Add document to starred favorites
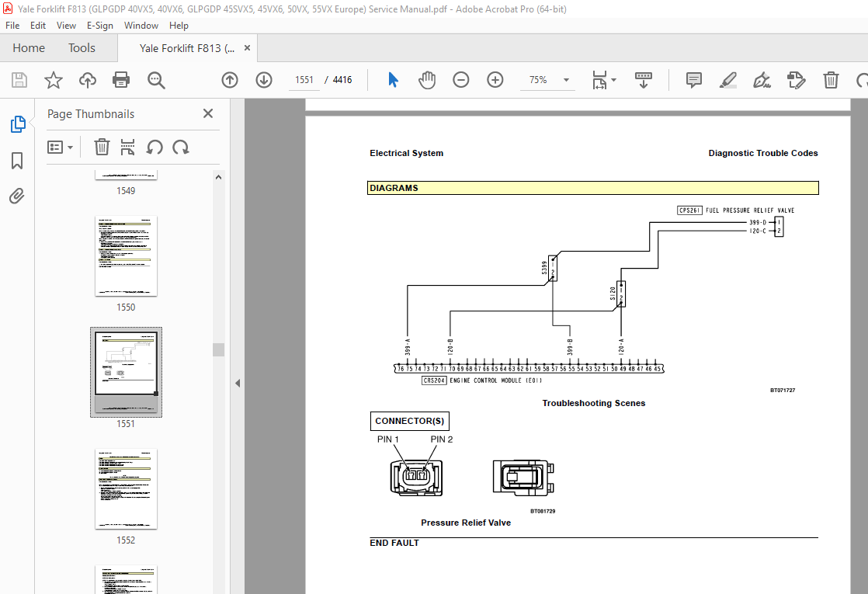 coord(53,80)
